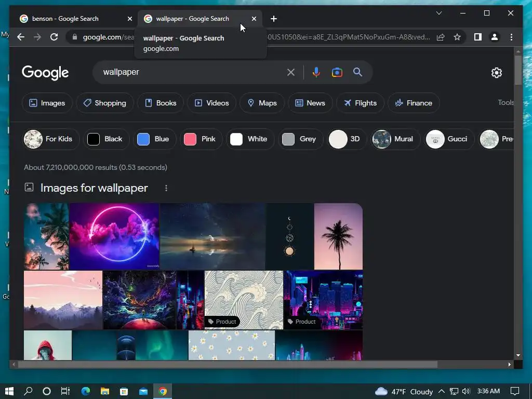Open Task View on taskbar
The width and height of the screenshot is (532, 399).
(x=65, y=391)
